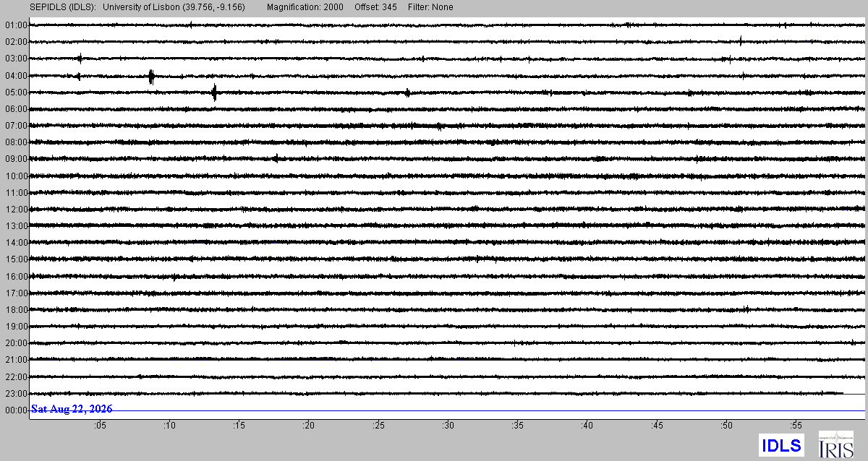Click the :05 minute axis marker

coord(99,426)
